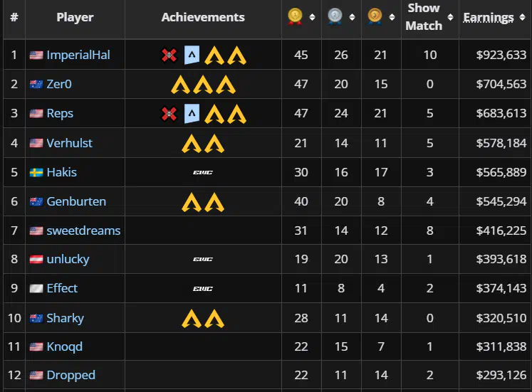
Task: Click the EWC logo in Hakis' achievements
Action: coord(203,172)
